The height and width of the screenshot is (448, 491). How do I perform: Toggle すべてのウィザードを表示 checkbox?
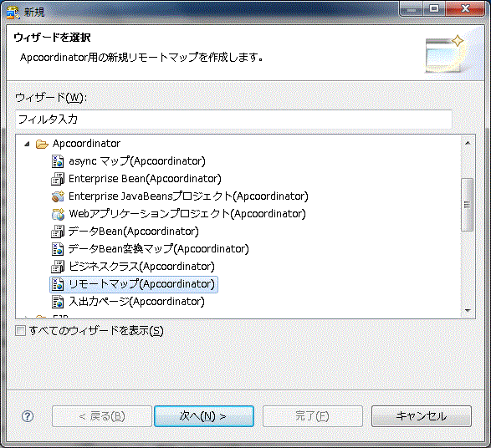point(20,331)
